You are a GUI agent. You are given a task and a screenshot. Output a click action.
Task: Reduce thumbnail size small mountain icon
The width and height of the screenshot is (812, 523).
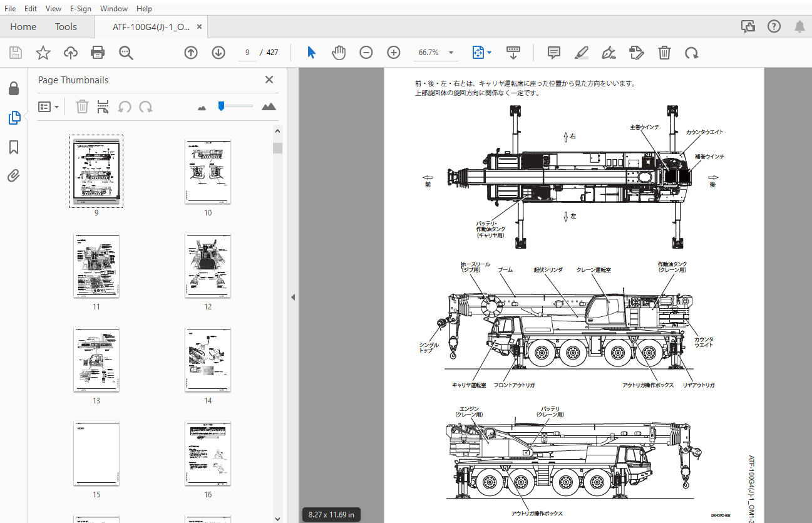click(202, 108)
